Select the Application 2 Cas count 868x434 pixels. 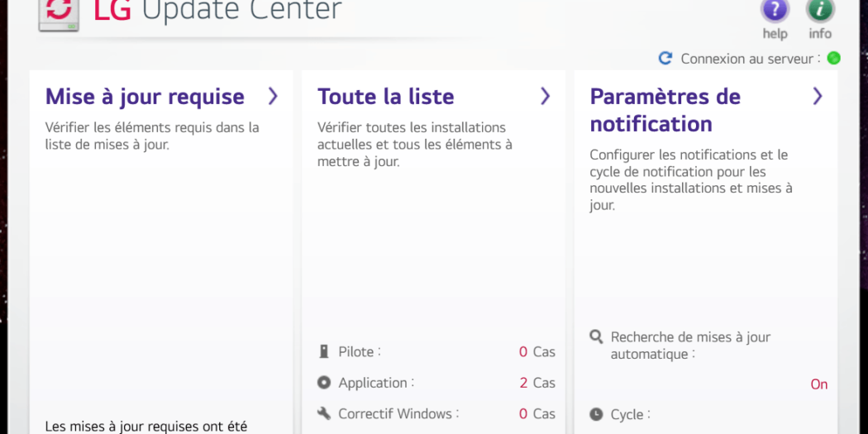tap(537, 383)
